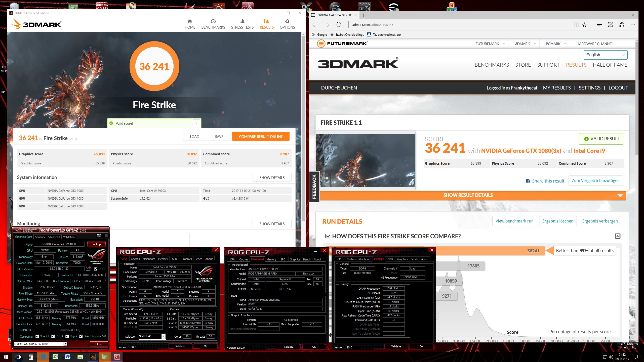Expand the PCMARK site menu
The image size is (644, 362).
pyautogui.click(x=556, y=44)
